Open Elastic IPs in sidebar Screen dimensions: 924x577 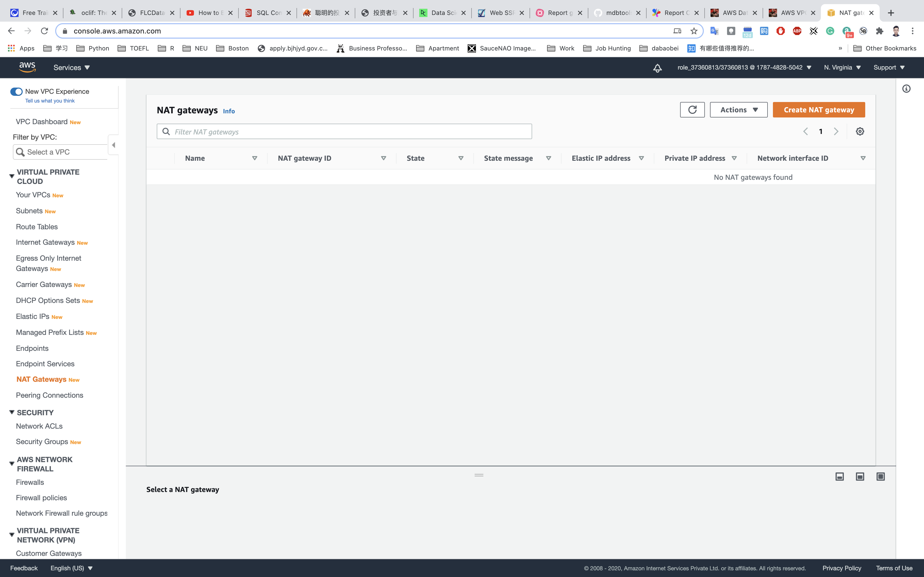pos(33,316)
